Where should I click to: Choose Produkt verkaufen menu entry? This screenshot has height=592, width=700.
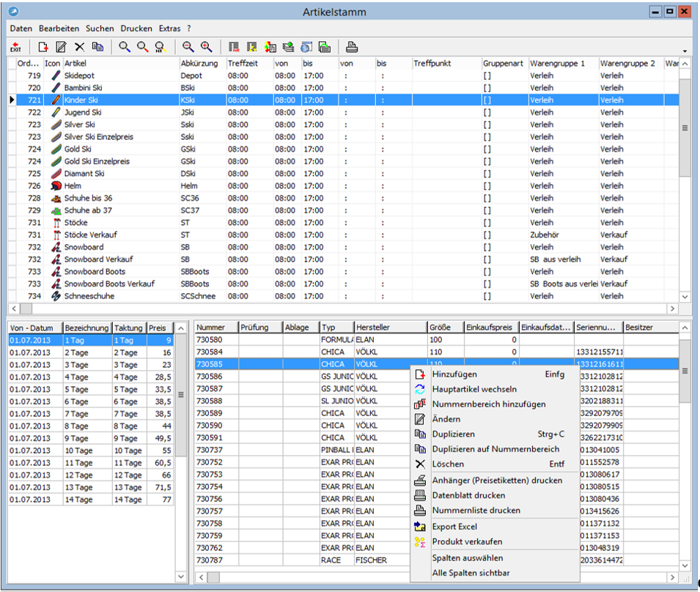[495, 542]
